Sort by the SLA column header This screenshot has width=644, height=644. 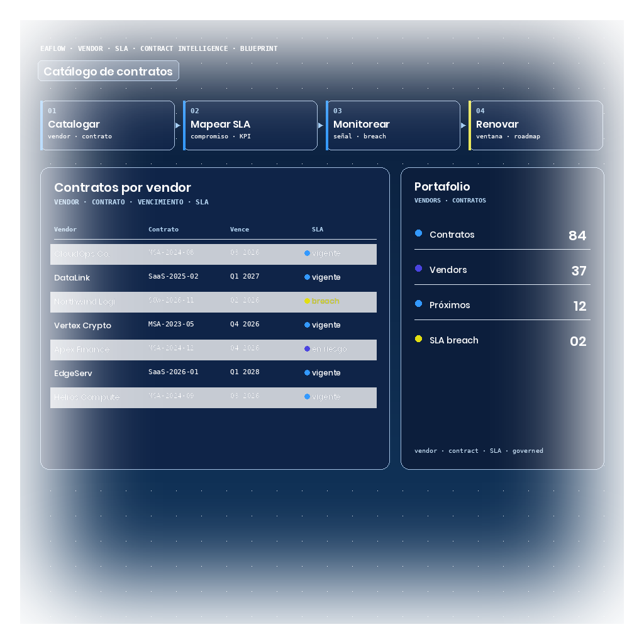click(318, 229)
